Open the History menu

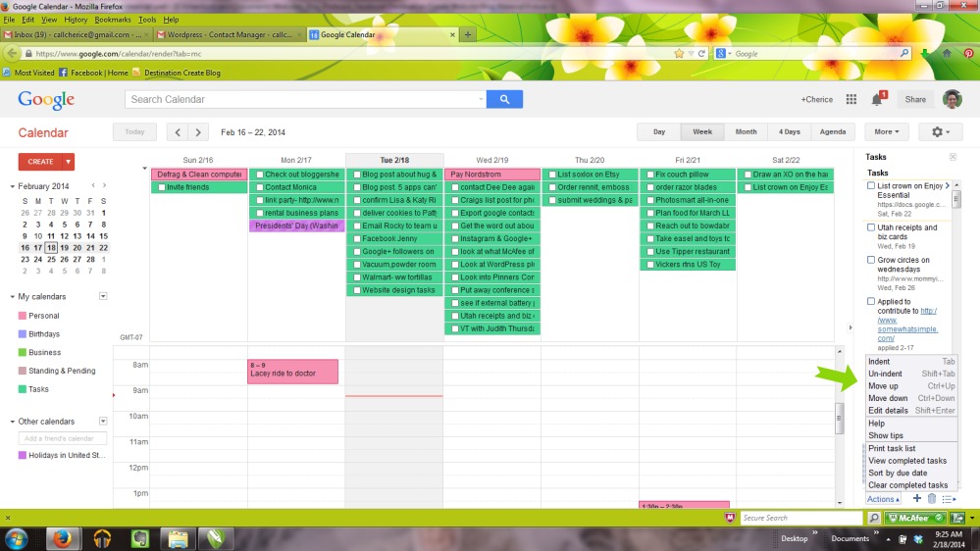[76, 20]
